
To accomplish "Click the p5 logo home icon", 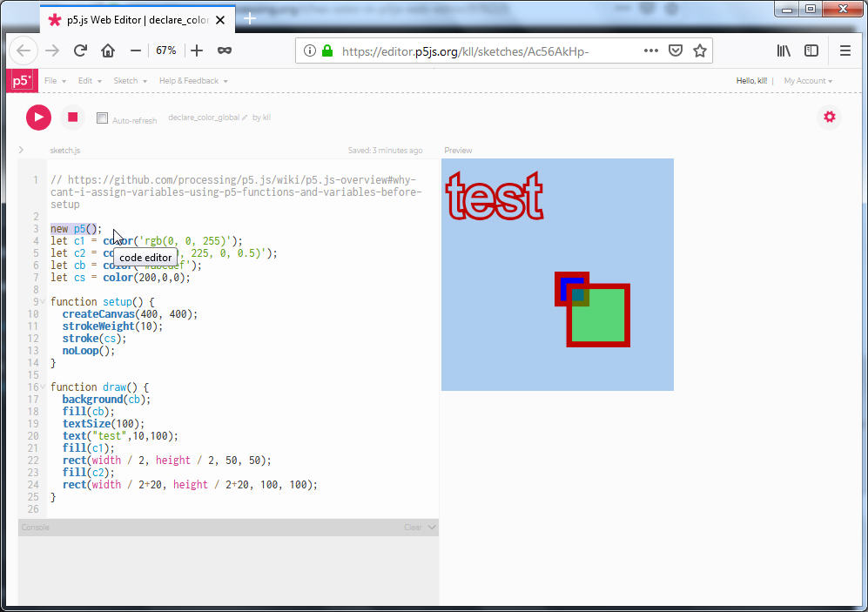I will 22,81.
